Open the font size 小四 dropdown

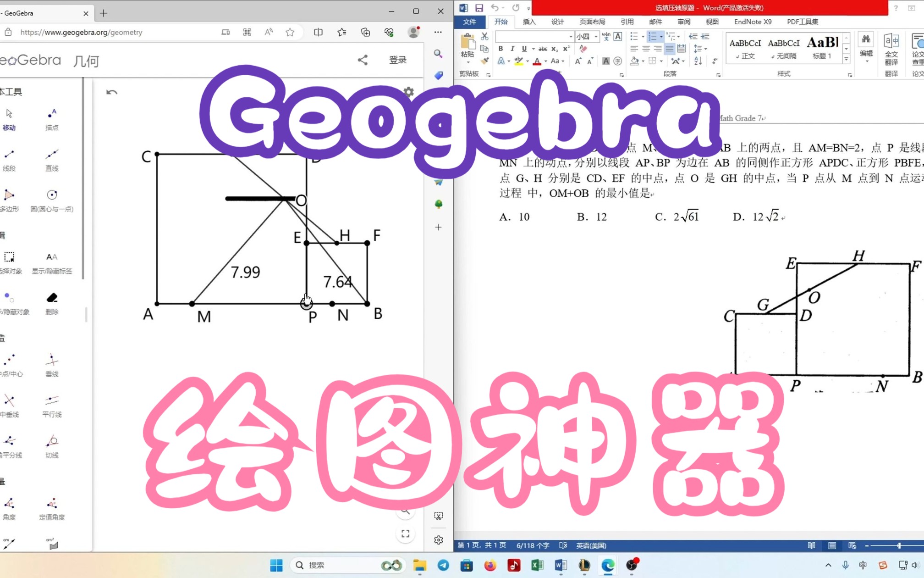coord(595,36)
